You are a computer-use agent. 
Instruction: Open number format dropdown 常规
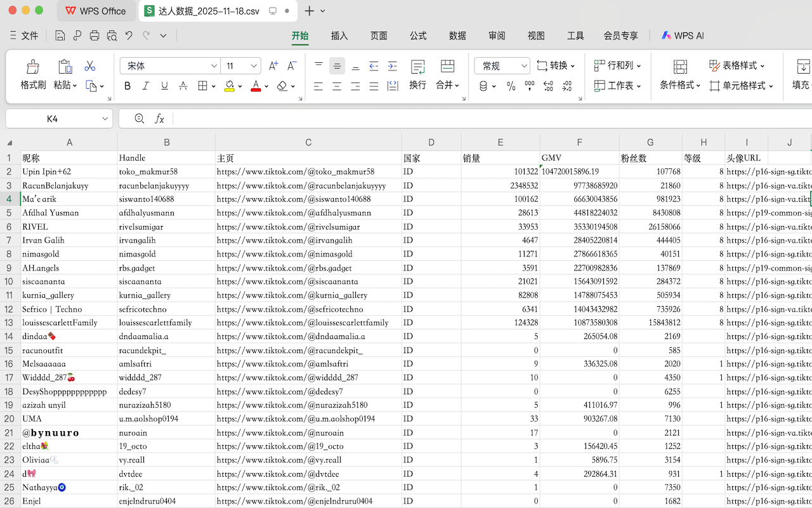(x=524, y=66)
